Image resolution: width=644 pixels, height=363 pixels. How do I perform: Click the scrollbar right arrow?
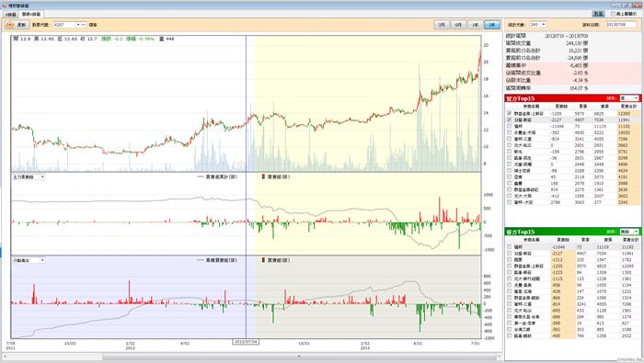point(499,357)
